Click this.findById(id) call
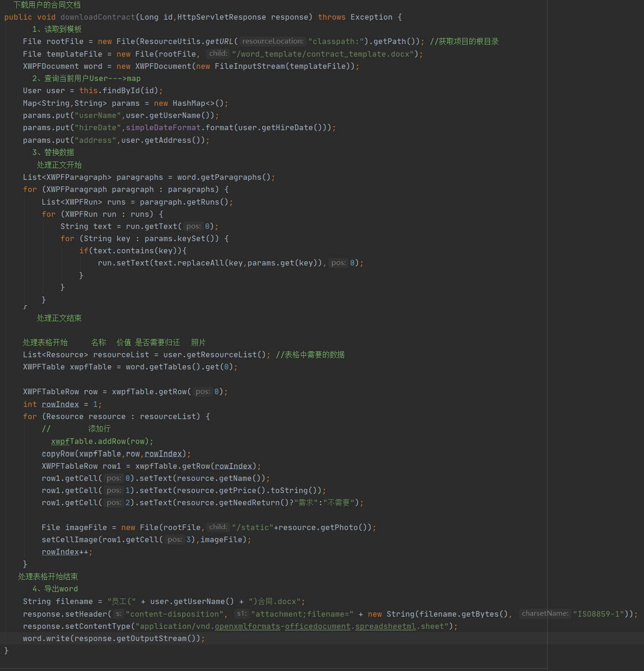Screen dimensions: 644x671 pyautogui.click(x=119, y=90)
